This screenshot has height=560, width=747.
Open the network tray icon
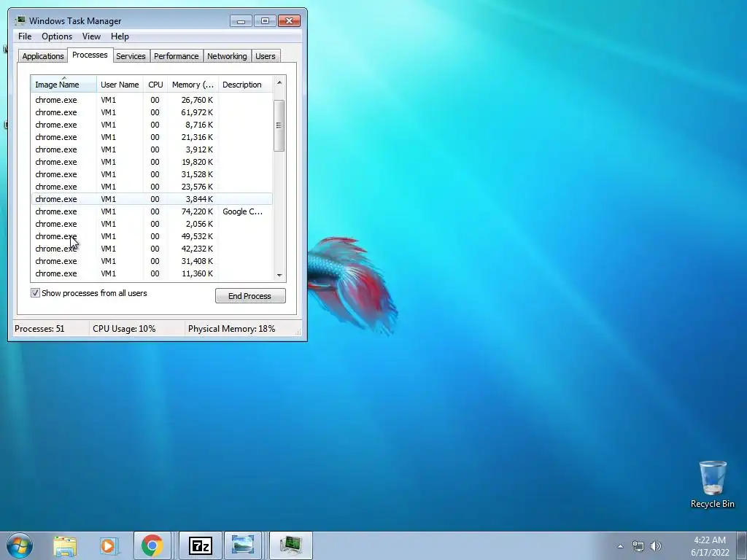tap(638, 546)
